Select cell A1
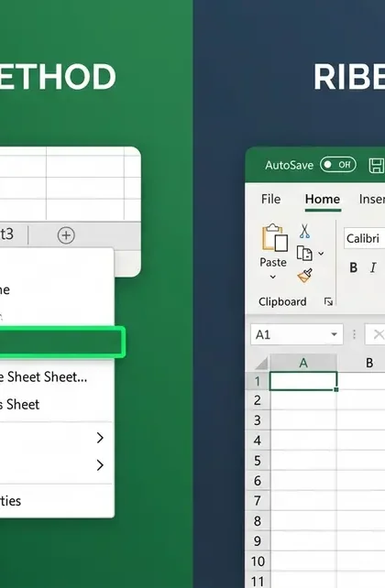The width and height of the screenshot is (385, 588). click(303, 381)
